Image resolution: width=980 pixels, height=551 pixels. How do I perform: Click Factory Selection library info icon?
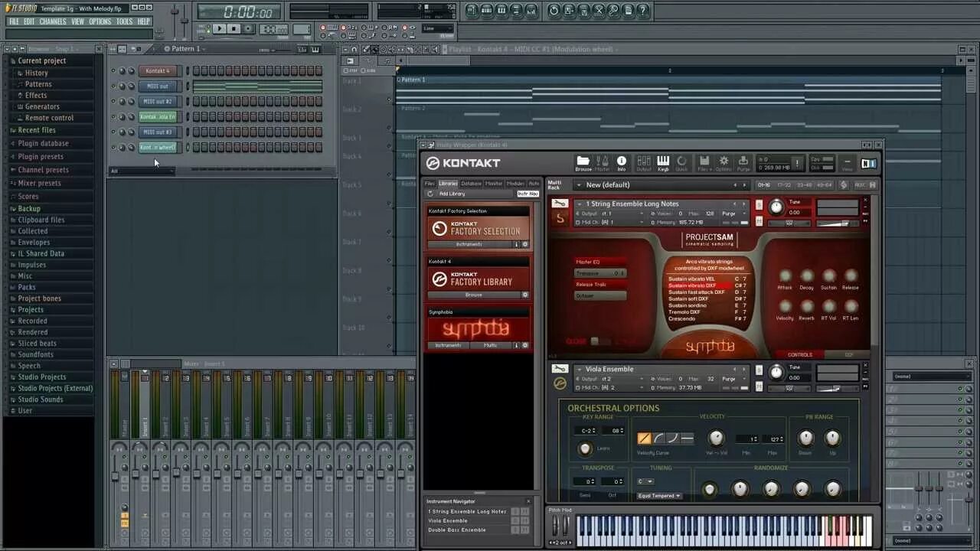[x=516, y=244]
